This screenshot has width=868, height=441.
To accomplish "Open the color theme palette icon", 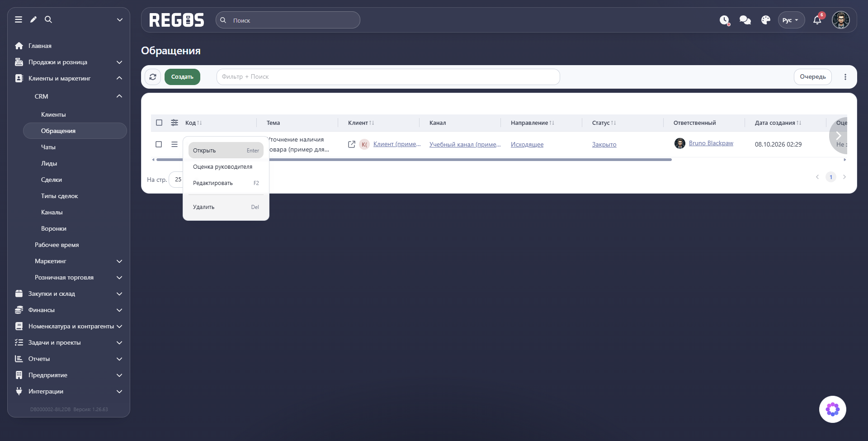I will tap(766, 20).
